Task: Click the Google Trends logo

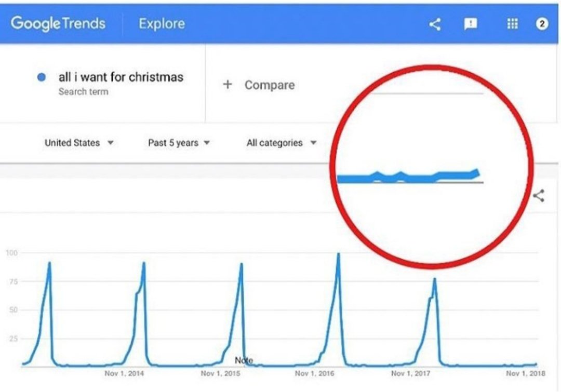Action: click(x=58, y=23)
